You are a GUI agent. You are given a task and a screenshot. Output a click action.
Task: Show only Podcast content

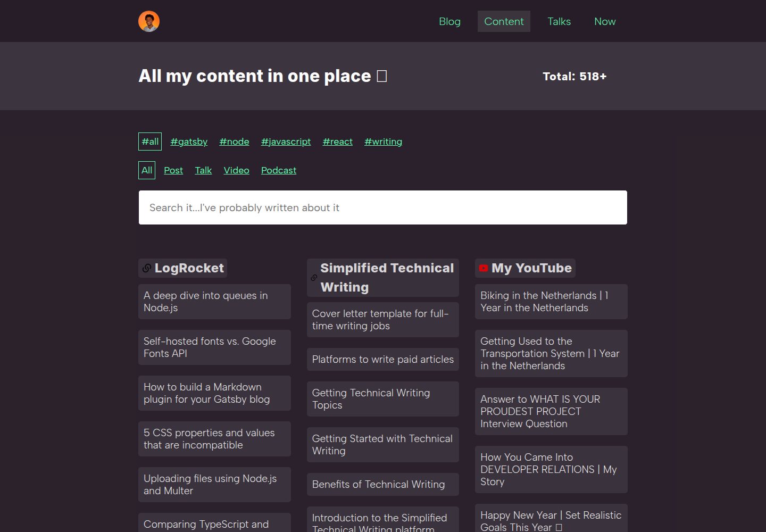point(279,170)
